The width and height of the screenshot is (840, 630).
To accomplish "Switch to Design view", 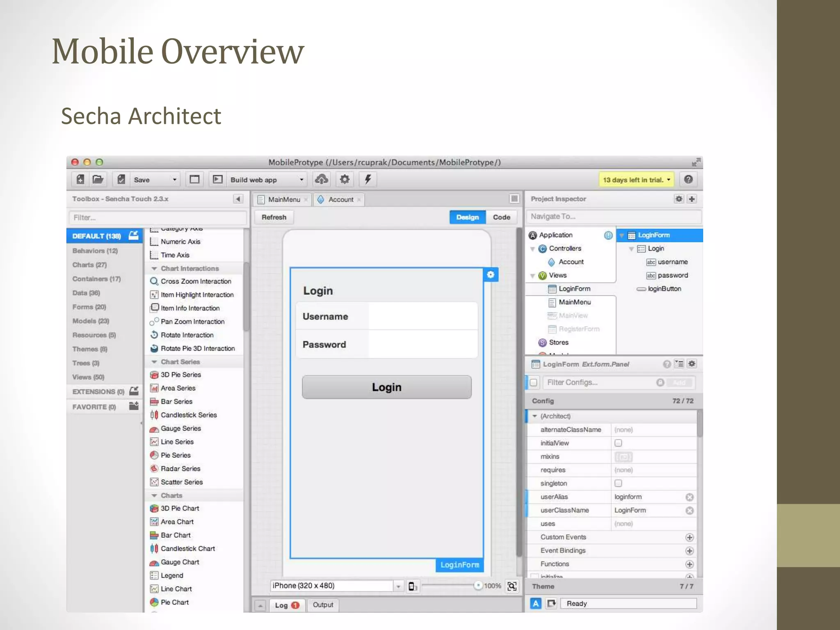I will (468, 217).
